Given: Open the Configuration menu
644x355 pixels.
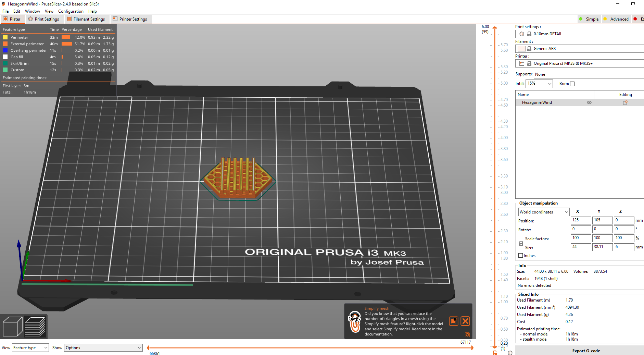Looking at the screenshot, I should coord(71,11).
